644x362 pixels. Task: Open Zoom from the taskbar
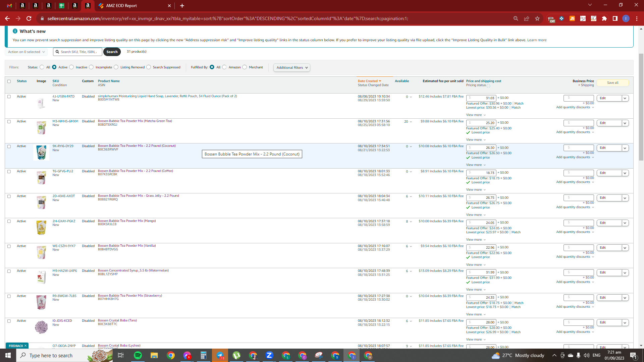(269, 355)
